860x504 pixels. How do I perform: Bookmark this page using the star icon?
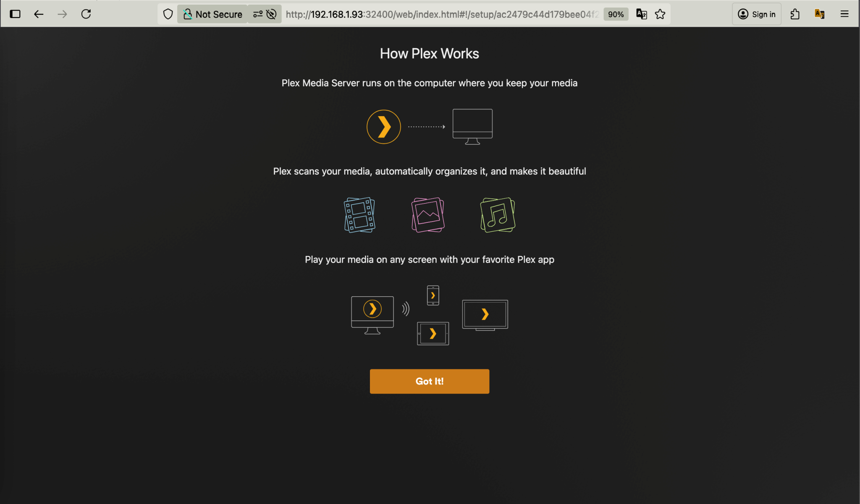(x=660, y=14)
